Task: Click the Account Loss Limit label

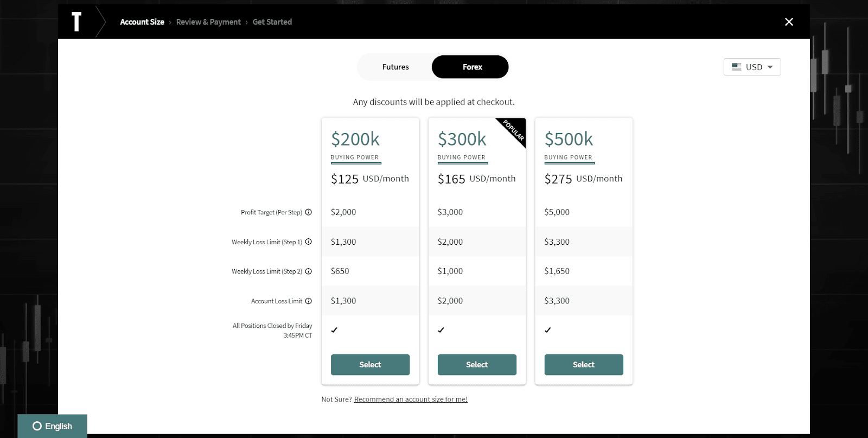Action: point(277,301)
